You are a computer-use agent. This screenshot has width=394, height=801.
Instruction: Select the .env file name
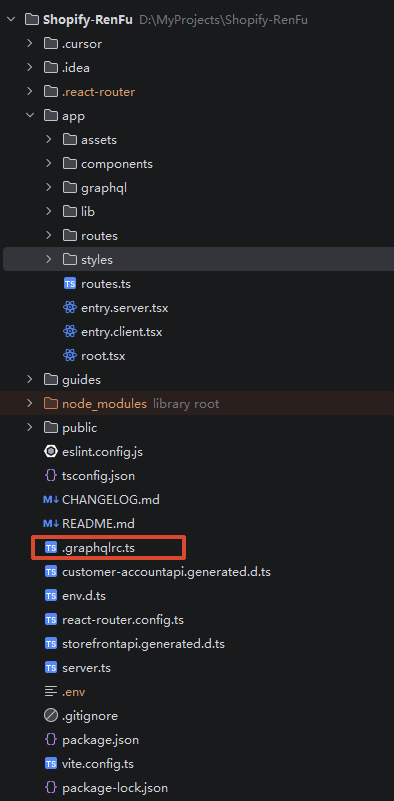pos(74,692)
